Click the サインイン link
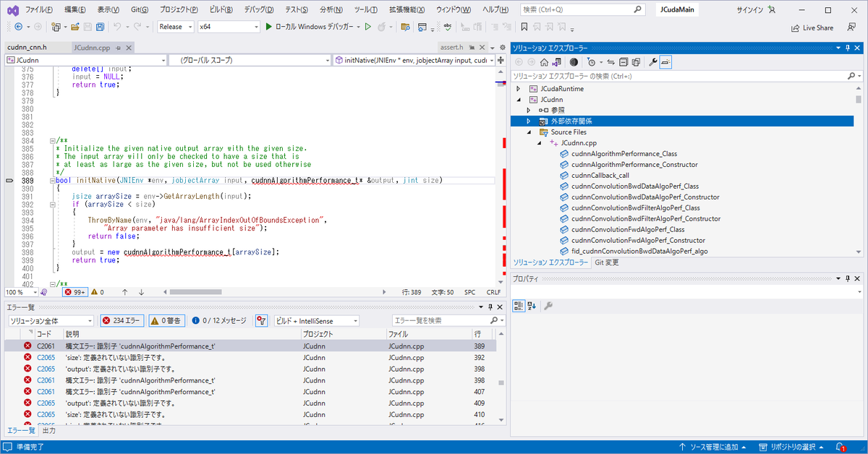 [750, 10]
